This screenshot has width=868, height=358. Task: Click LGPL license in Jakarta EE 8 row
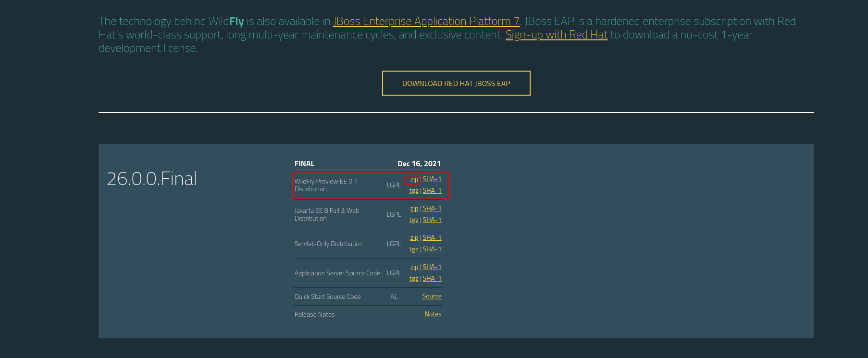coord(394,215)
